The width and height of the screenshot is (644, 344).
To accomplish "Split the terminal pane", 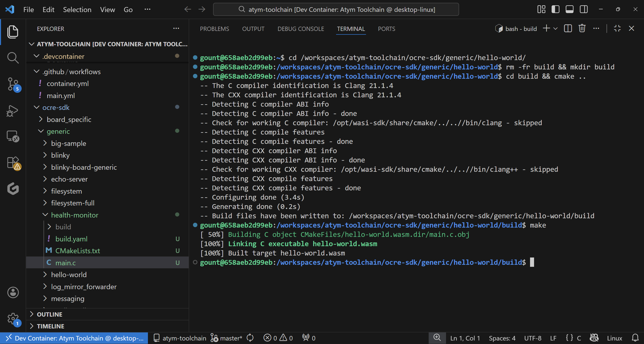I will tap(568, 28).
